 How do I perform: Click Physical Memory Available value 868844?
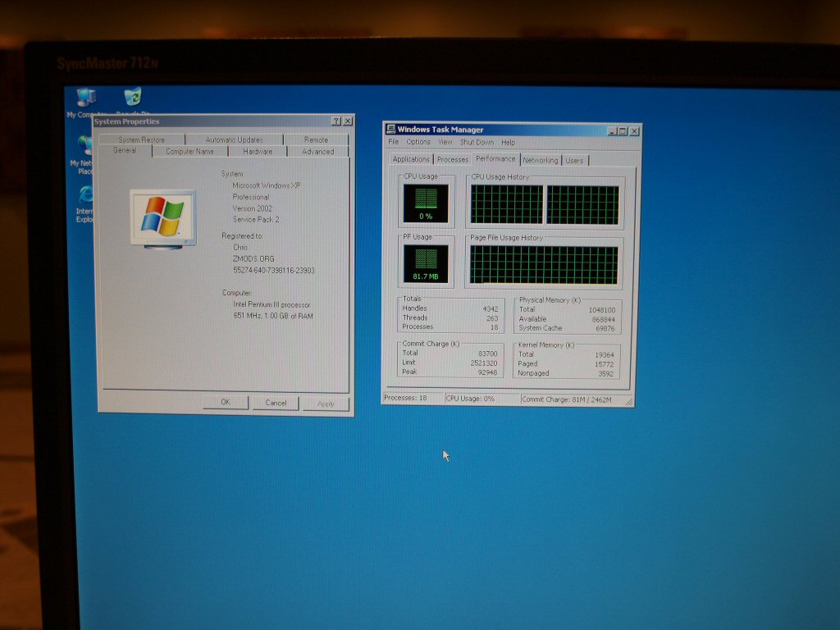pos(603,319)
